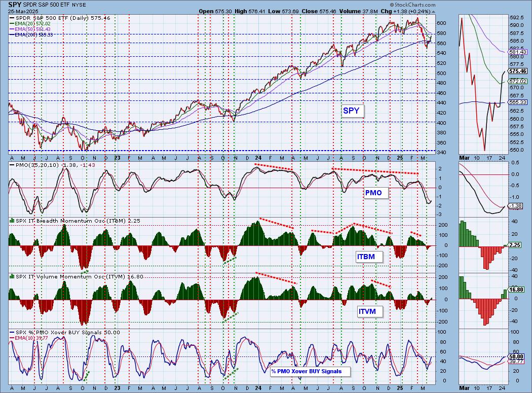The width and height of the screenshot is (532, 393).
Task: Select the SPX IT Volume Momentum Osc (ITVM) 16.80 title
Action: (x=80, y=277)
